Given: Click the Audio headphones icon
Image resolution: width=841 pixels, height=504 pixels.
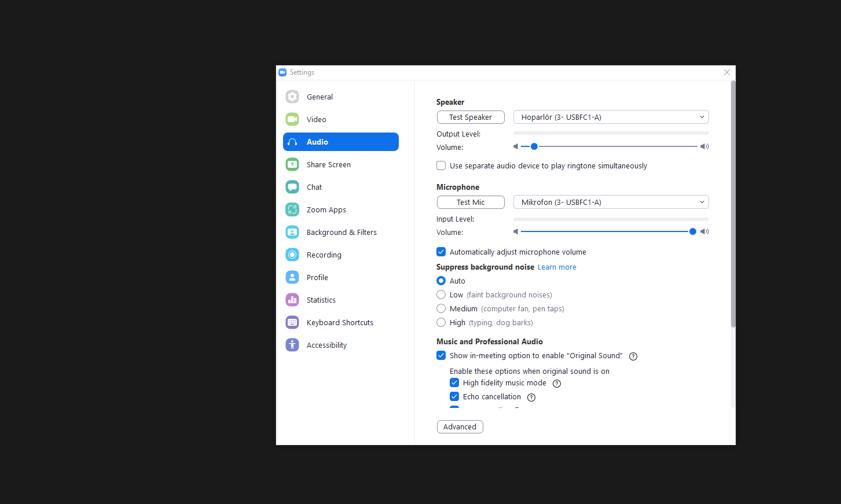Looking at the screenshot, I should coord(292,142).
